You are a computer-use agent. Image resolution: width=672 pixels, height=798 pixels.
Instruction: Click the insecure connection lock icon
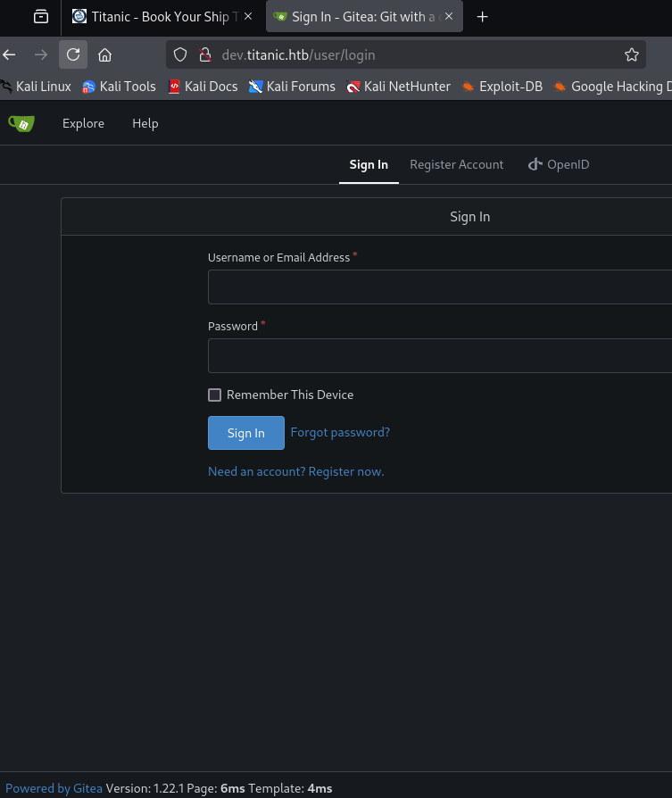[x=203, y=54]
